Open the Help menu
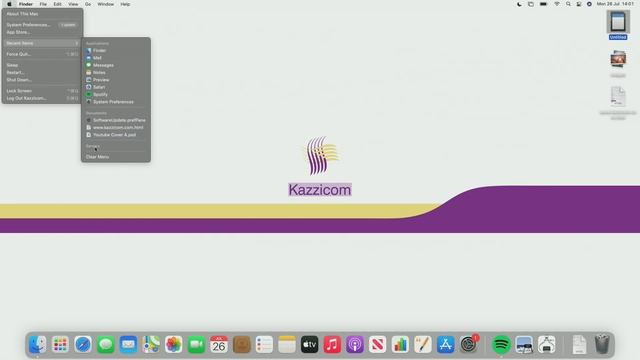Screen dimensions: 640x360 [125, 4]
